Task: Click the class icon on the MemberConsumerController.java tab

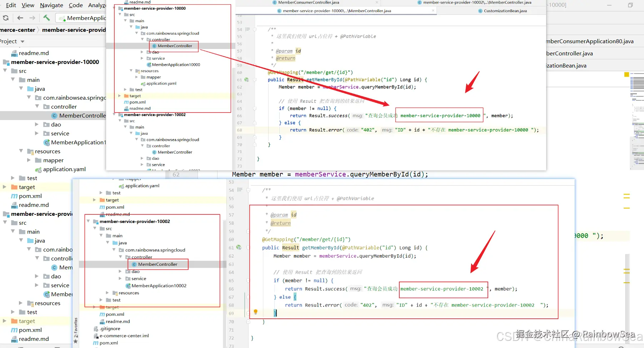Action: click(x=275, y=3)
